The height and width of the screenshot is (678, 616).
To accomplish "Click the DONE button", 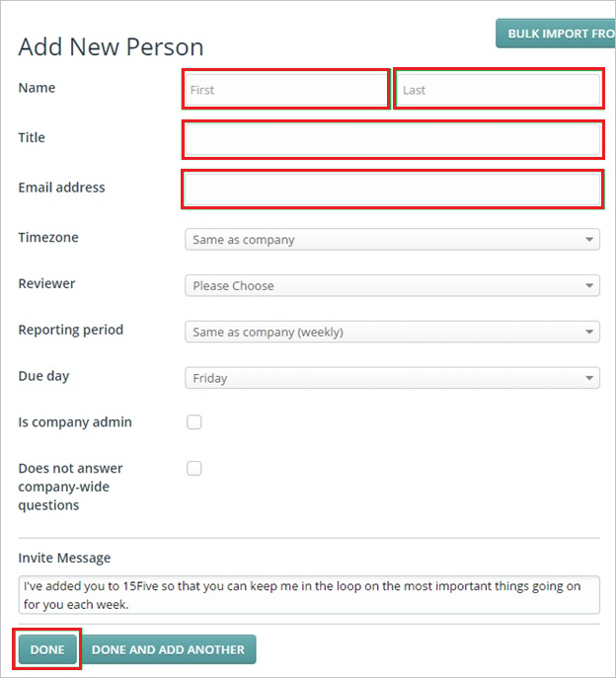I will (x=47, y=649).
